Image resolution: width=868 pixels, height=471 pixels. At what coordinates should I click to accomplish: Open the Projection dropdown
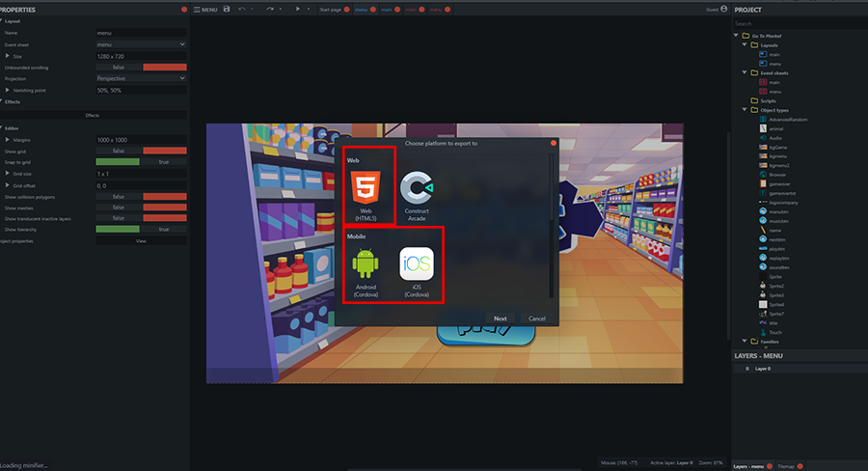tap(141, 78)
